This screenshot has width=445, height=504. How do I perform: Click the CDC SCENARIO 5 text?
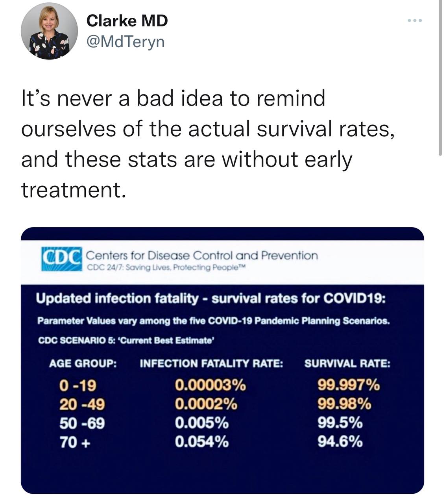coord(126,341)
